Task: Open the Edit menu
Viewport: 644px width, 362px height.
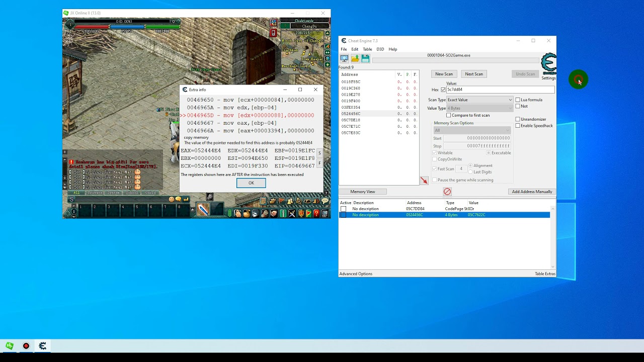Action: (355, 49)
